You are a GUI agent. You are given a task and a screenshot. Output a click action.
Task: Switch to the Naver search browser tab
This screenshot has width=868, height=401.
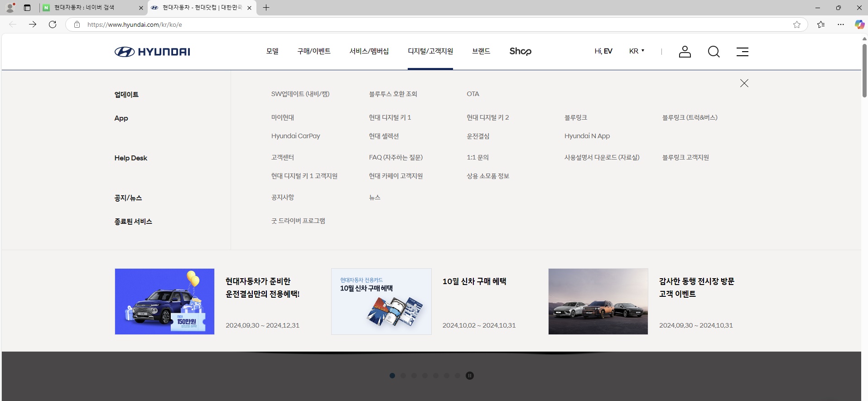pos(93,8)
